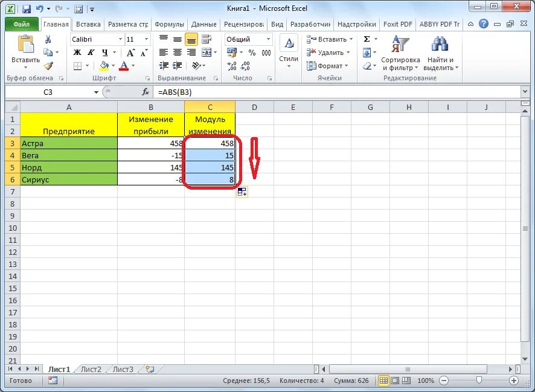
Task: Click the Fill down arrow icon
Action: tap(367, 53)
